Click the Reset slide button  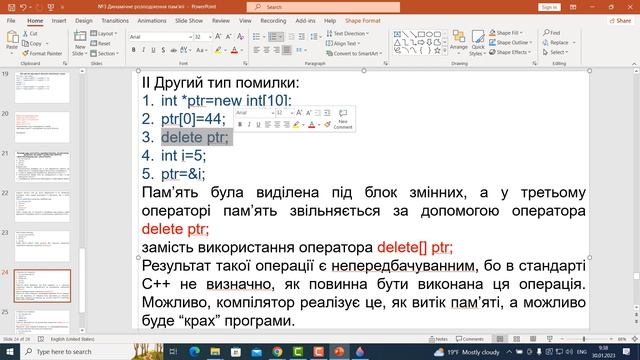(100, 43)
